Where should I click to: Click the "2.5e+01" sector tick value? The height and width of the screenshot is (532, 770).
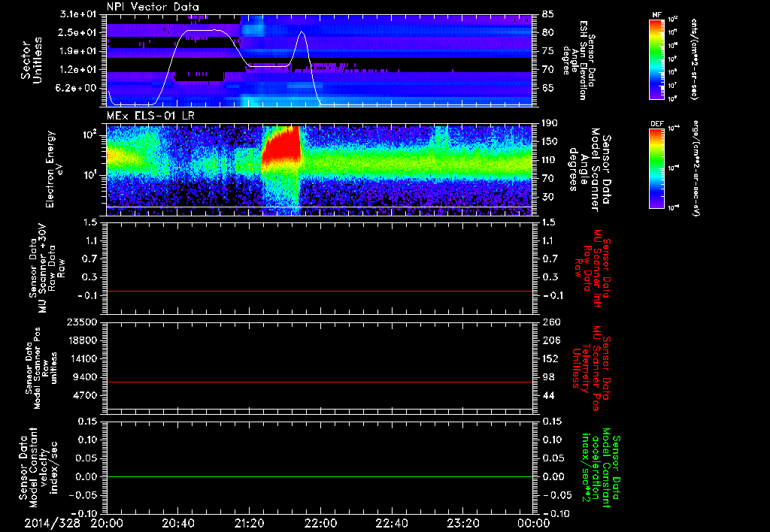pos(77,32)
